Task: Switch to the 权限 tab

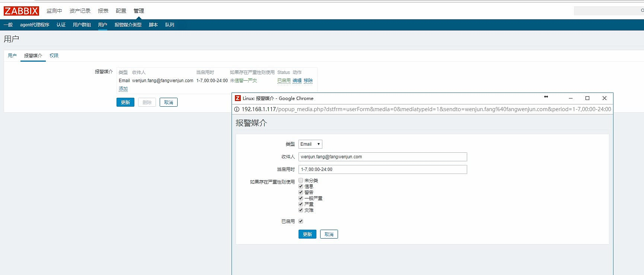Action: pyautogui.click(x=54, y=55)
